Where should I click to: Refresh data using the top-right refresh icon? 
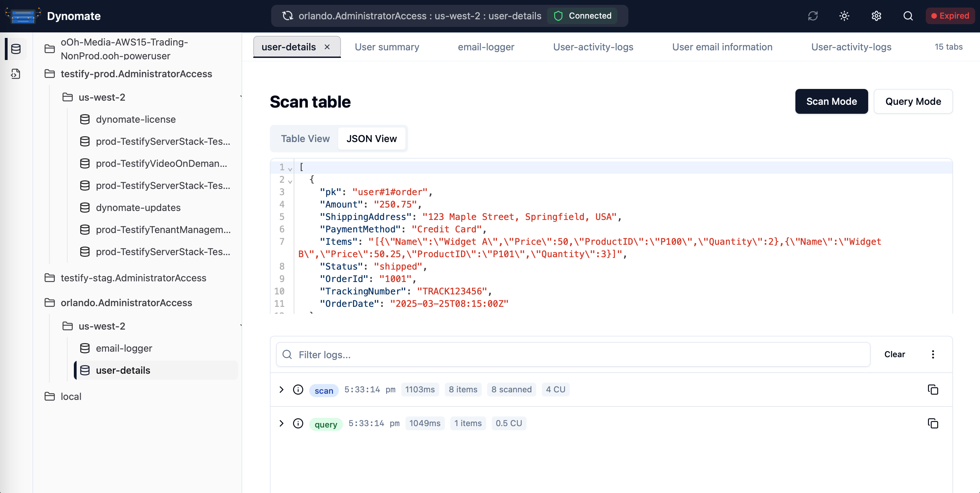tap(813, 16)
